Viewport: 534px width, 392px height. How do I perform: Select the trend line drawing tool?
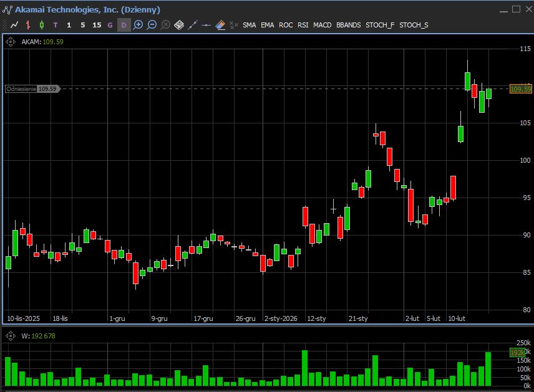pyautogui.click(x=193, y=25)
